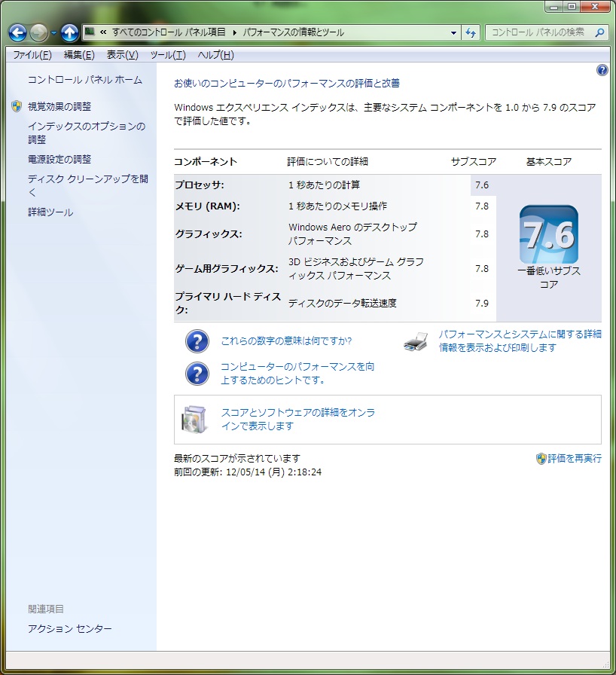Viewport: 616px width, 675px height.
Task: Click the printer icon
Action: [416, 342]
